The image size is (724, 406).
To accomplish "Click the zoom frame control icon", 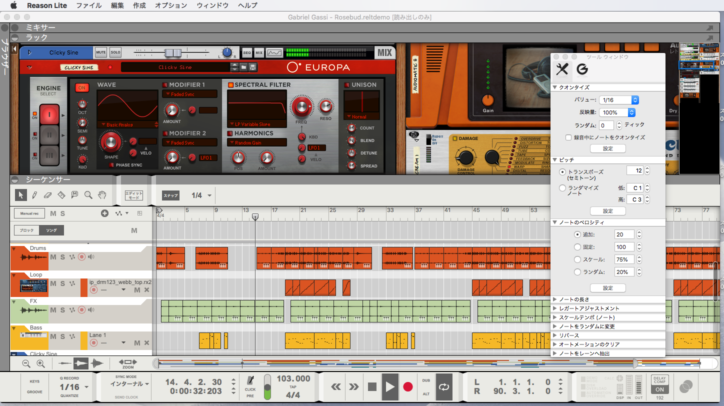I will click(127, 363).
